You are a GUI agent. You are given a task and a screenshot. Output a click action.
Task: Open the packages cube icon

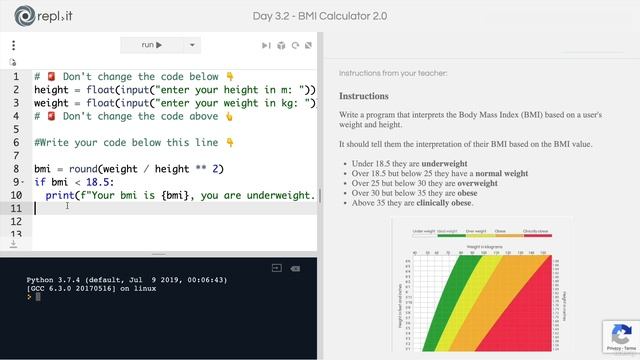(281, 45)
